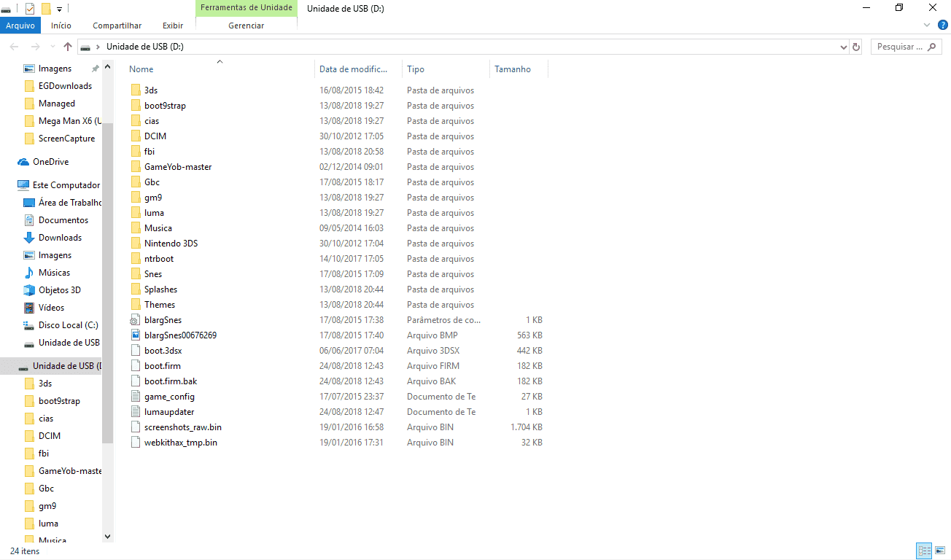Open the luma subfolder in navigation tree
The width and height of the screenshot is (951, 560).
(48, 524)
